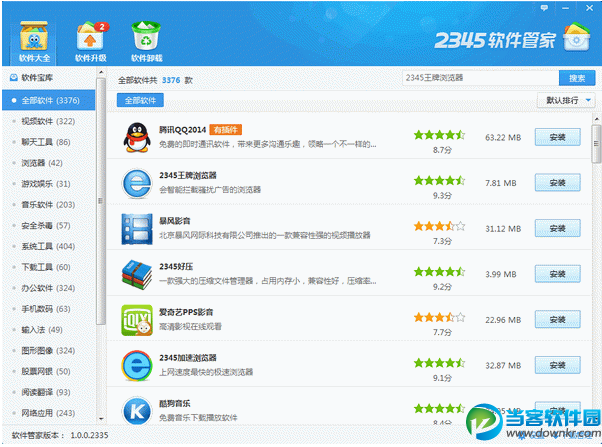Click the 酷狗音乐 K icon
602x447 pixels.
pyautogui.click(x=137, y=411)
